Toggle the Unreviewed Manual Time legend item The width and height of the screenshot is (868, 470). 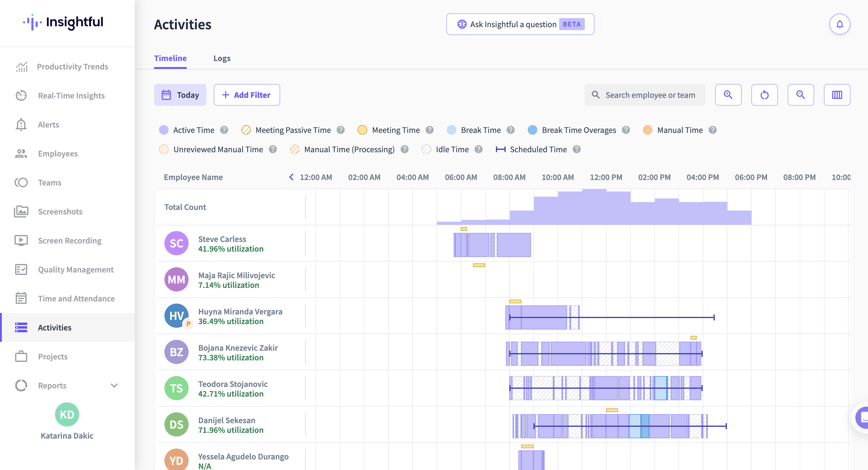(211, 149)
